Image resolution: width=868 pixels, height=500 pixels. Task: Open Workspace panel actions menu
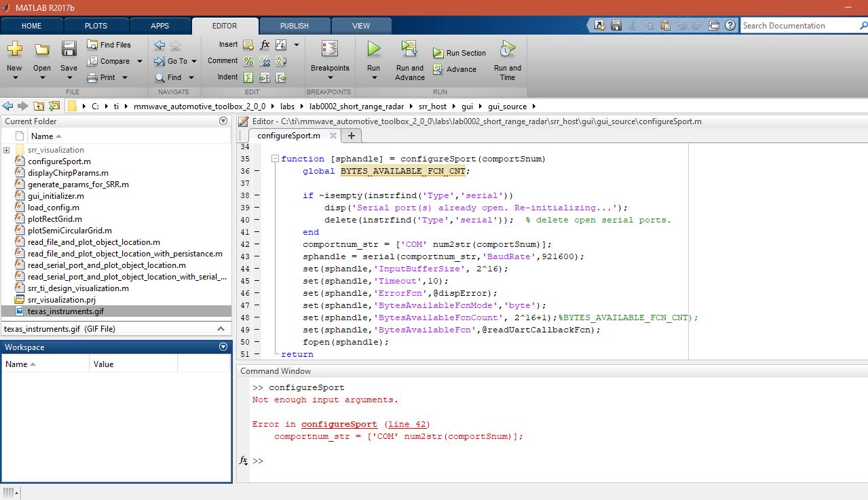pyautogui.click(x=223, y=347)
